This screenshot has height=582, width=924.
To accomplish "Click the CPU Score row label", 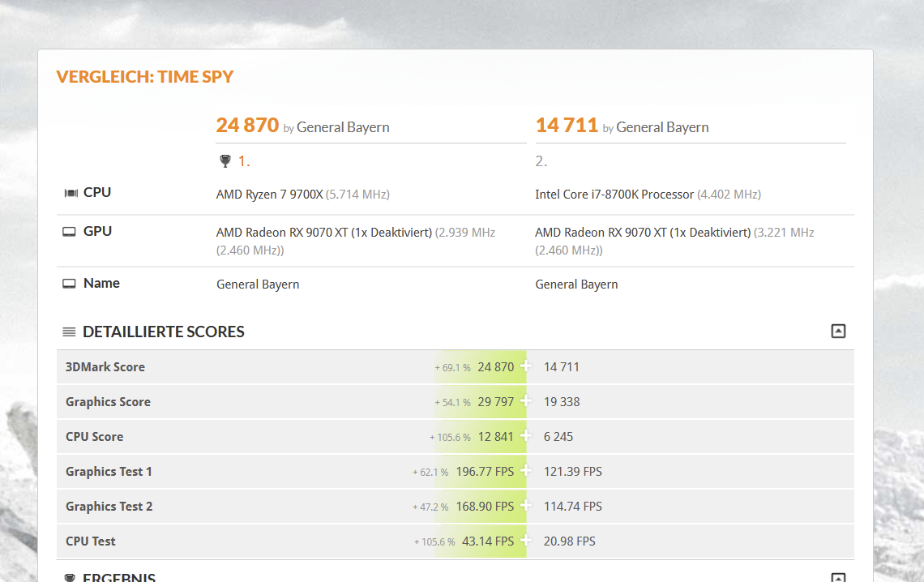I will point(94,436).
